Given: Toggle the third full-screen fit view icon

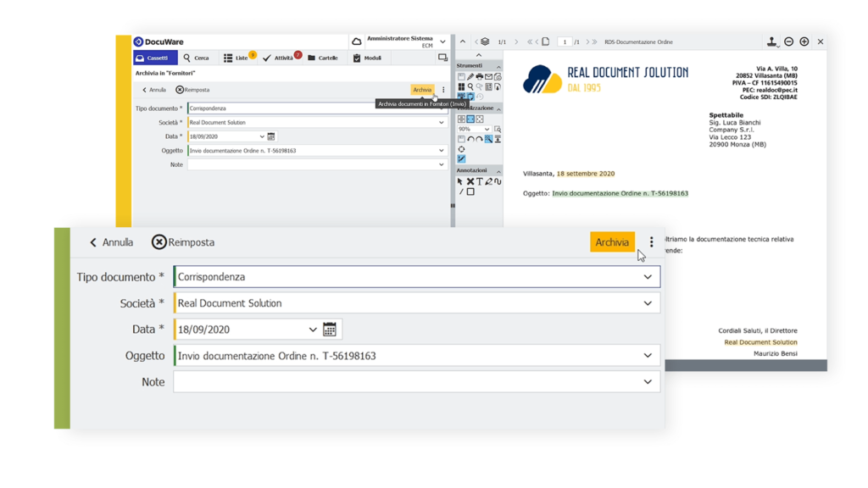Looking at the screenshot, I should 480,119.
